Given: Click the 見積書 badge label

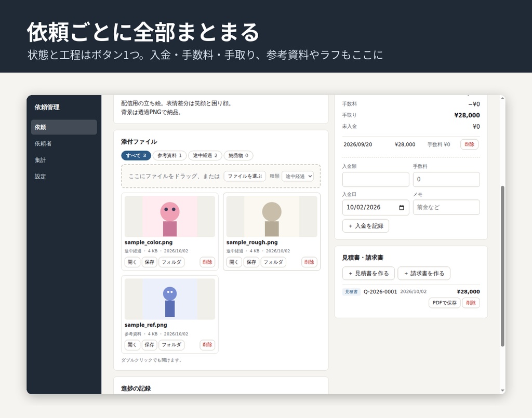Looking at the screenshot, I should (351, 292).
